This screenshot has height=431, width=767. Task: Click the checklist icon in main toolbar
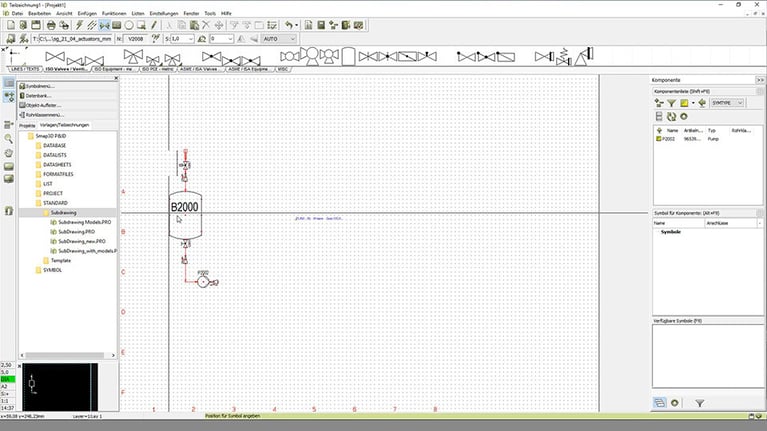[x=272, y=25]
